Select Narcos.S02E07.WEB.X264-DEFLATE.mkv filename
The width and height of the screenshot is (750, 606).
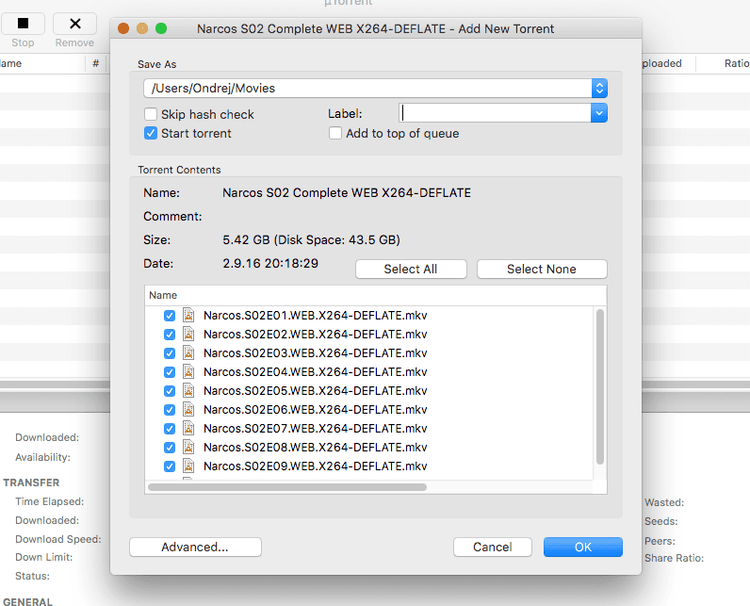tap(315, 429)
